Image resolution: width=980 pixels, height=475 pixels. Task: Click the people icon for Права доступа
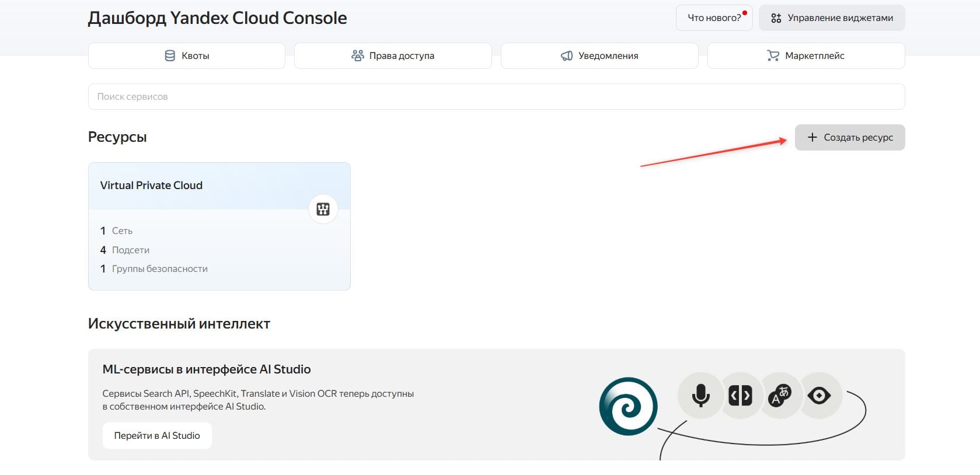pos(357,55)
